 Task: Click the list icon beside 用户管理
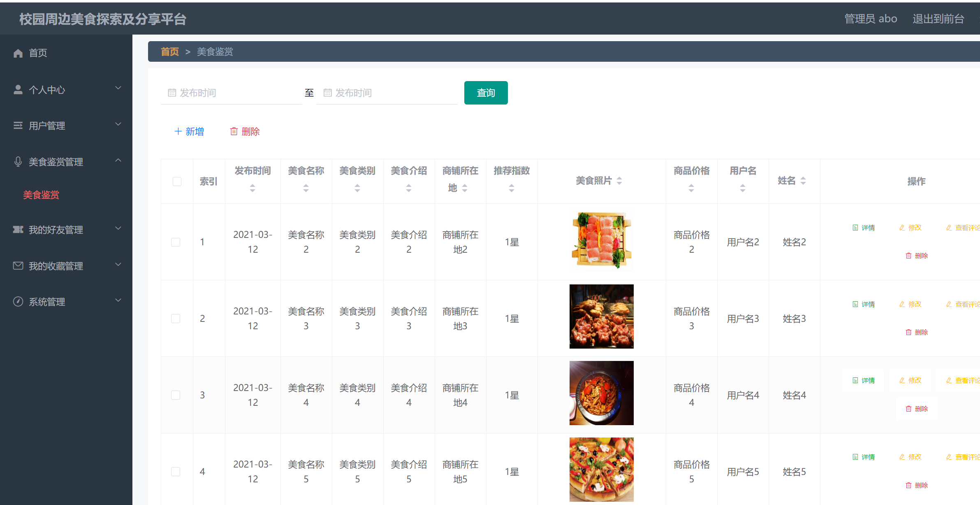pos(18,125)
